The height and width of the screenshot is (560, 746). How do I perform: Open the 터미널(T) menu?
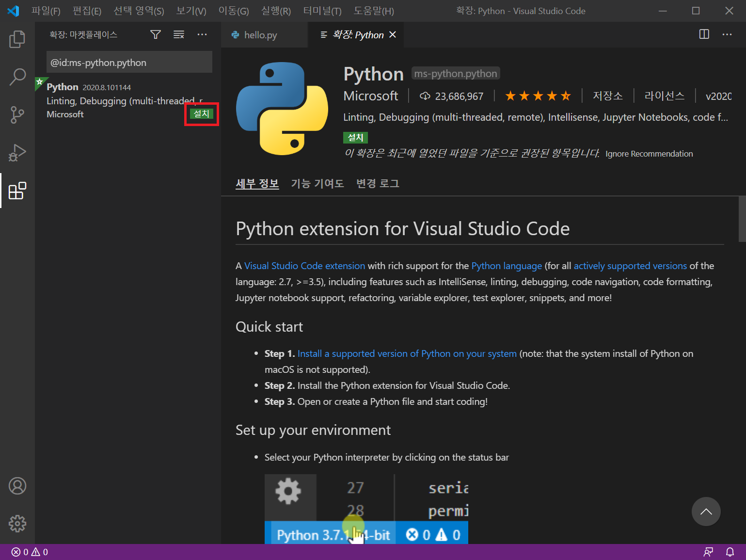pos(322,11)
